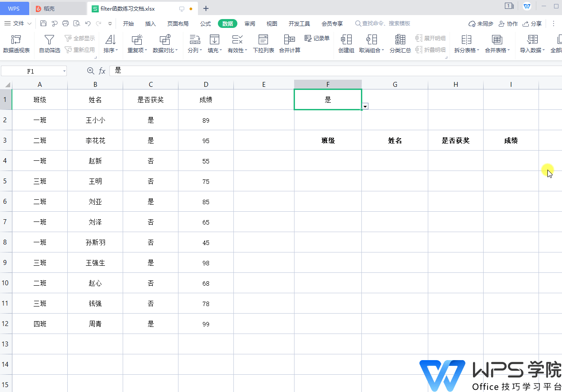
Task: Open the 记录单 record form
Action: (x=317, y=39)
